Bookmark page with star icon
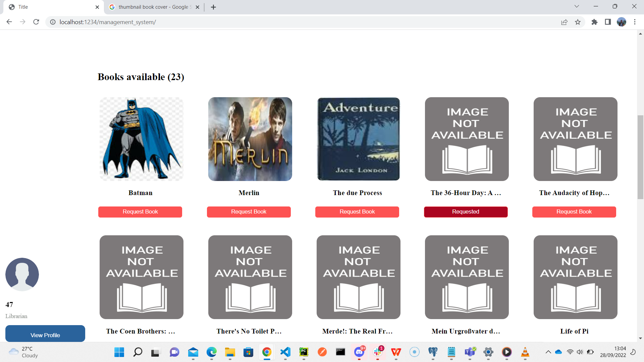This screenshot has height=362, width=644. pyautogui.click(x=578, y=22)
